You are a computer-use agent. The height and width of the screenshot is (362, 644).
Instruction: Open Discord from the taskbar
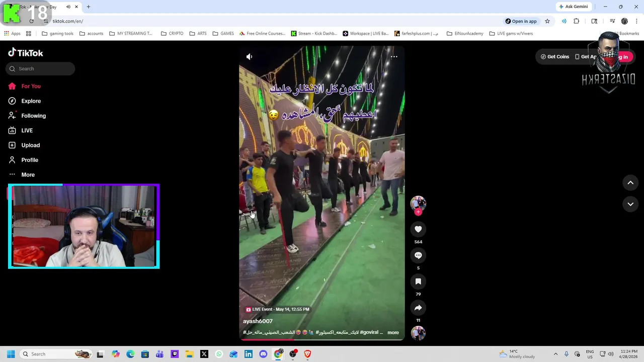point(263,354)
